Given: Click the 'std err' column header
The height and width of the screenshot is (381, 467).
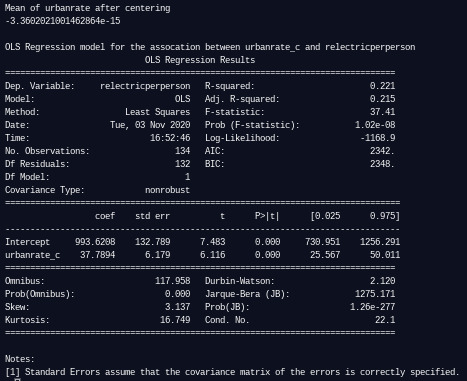Looking at the screenshot, I should pyautogui.click(x=153, y=216).
